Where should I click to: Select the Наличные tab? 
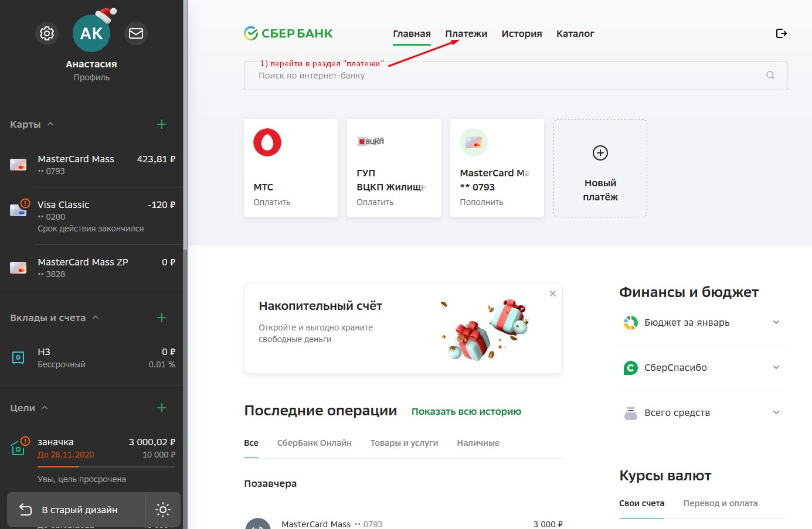(x=478, y=443)
